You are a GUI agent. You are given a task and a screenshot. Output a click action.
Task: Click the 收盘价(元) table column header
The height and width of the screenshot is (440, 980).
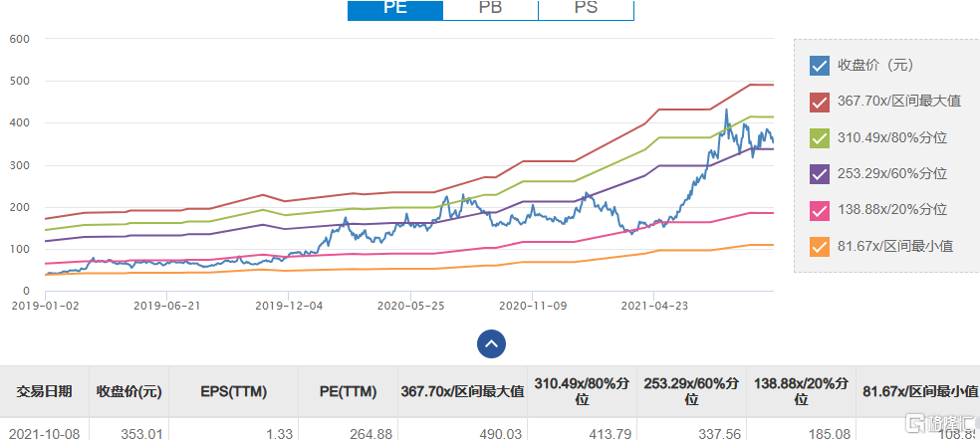(128, 391)
